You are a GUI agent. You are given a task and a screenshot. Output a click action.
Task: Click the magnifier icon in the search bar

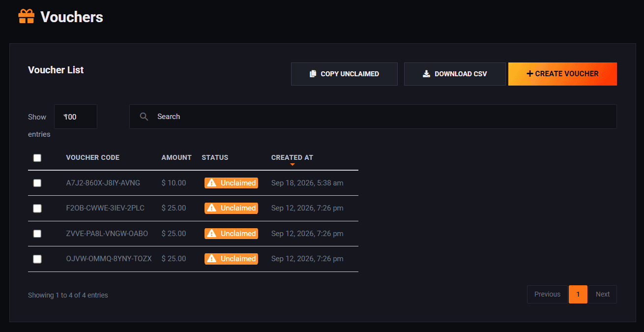(x=144, y=117)
